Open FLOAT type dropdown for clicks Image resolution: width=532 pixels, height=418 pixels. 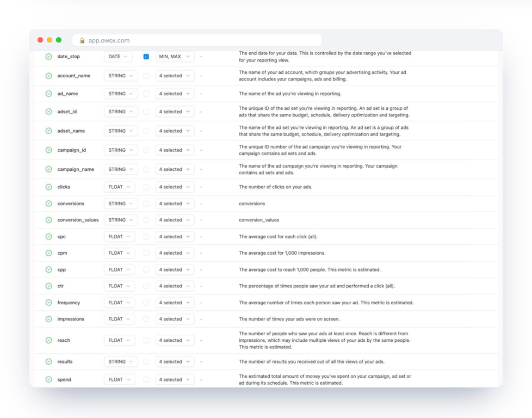click(x=120, y=187)
